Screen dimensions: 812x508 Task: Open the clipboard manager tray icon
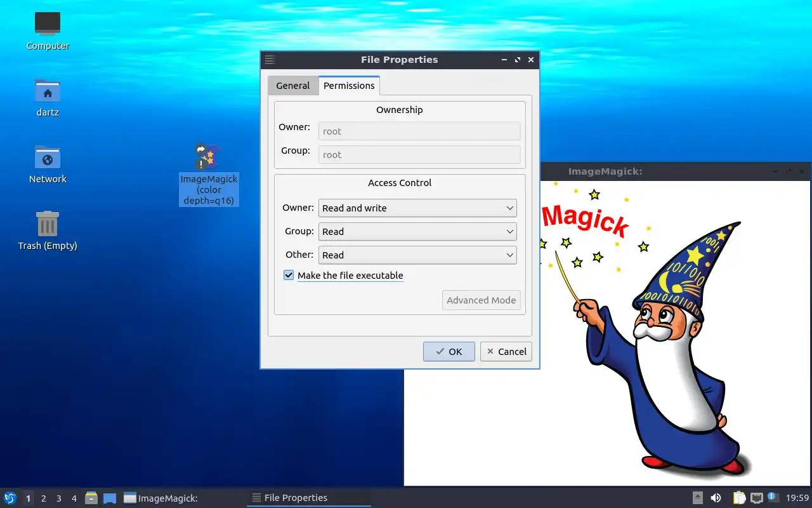[x=740, y=498]
